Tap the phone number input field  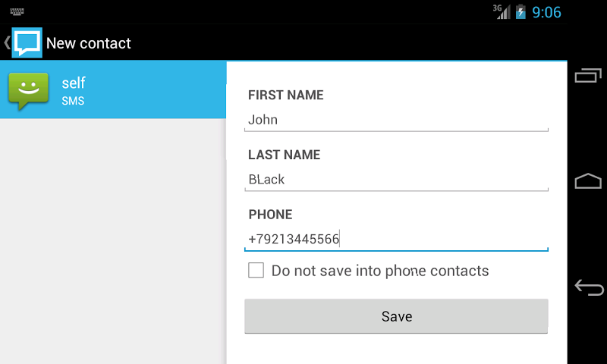396,240
